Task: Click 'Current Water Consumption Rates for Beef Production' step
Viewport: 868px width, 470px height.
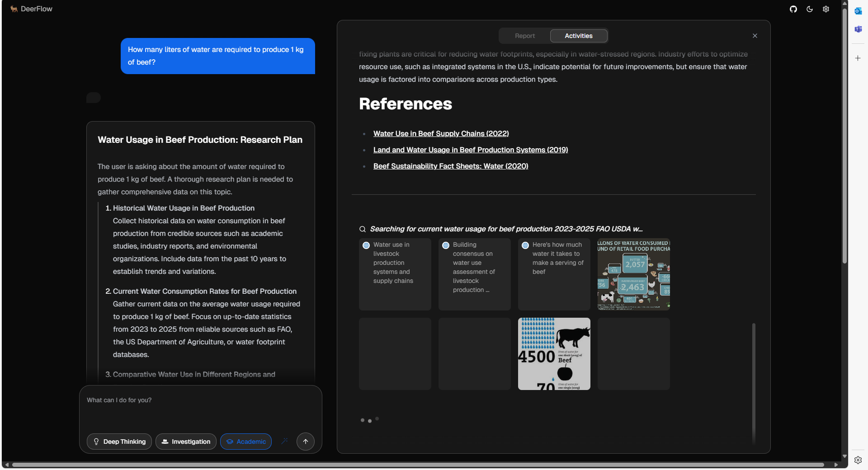Action: tap(205, 291)
